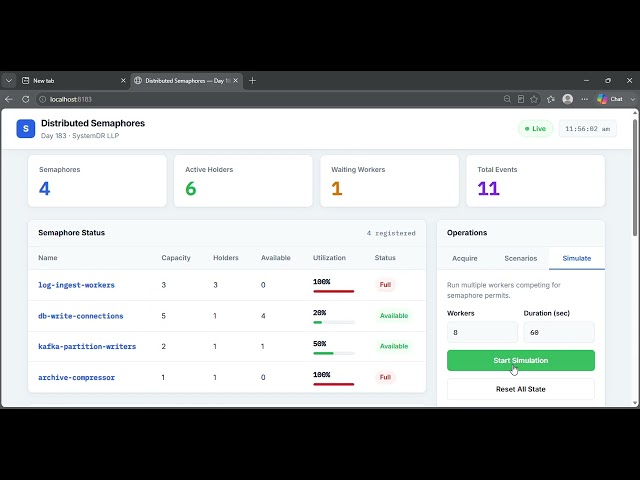Screen dimensions: 640x480
Task: Click capacity value 5 in db-write-connections row
Action: tap(164, 316)
